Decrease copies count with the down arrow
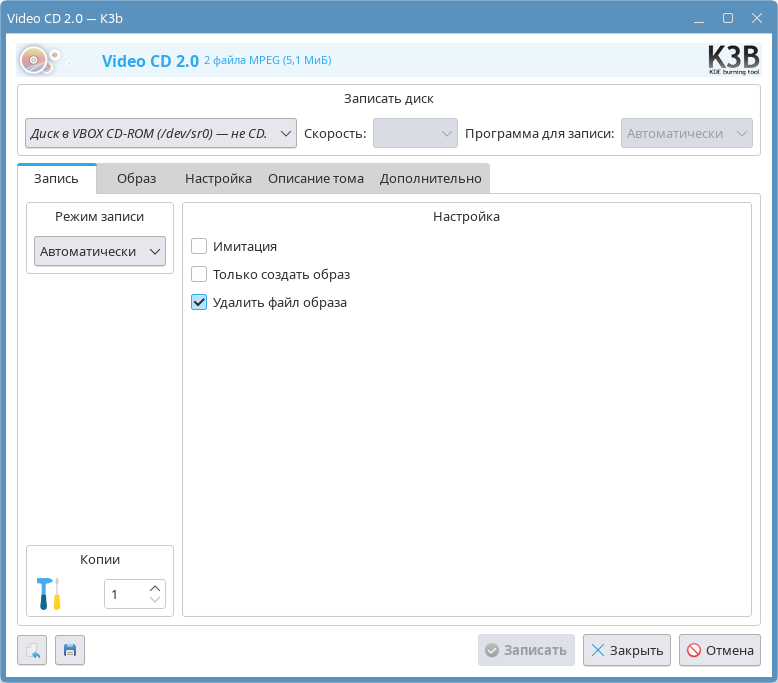Viewport: 778px width, 683px height. [x=155, y=600]
